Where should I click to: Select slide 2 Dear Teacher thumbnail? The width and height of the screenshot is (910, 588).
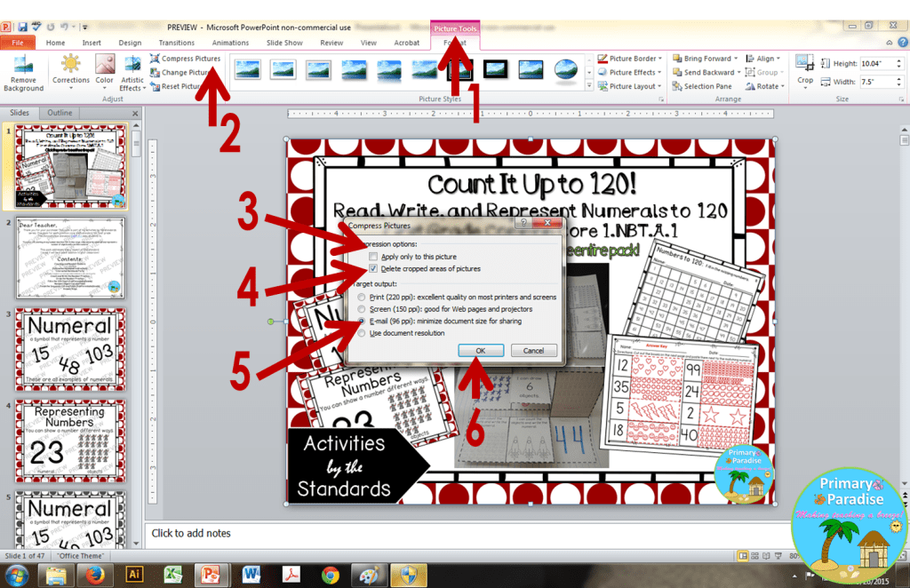pyautogui.click(x=70, y=258)
